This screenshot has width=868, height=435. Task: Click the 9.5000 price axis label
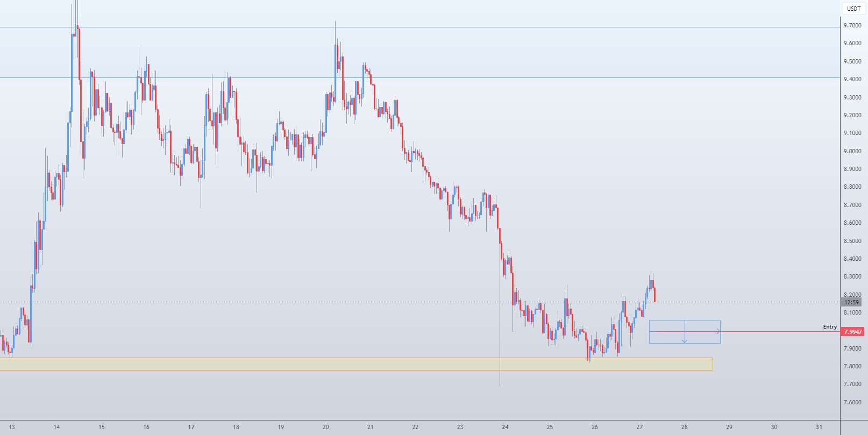[852, 61]
